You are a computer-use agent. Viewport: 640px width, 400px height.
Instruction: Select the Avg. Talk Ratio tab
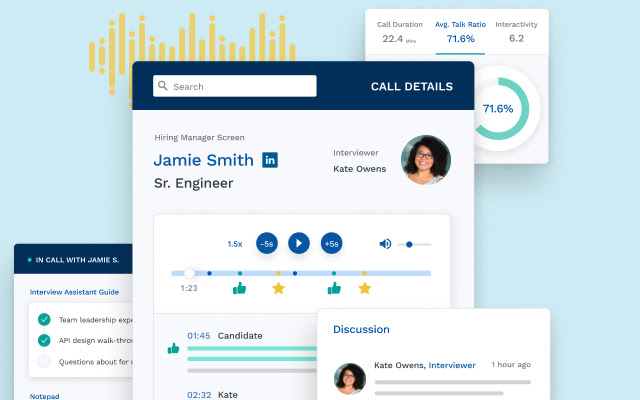pos(460,32)
